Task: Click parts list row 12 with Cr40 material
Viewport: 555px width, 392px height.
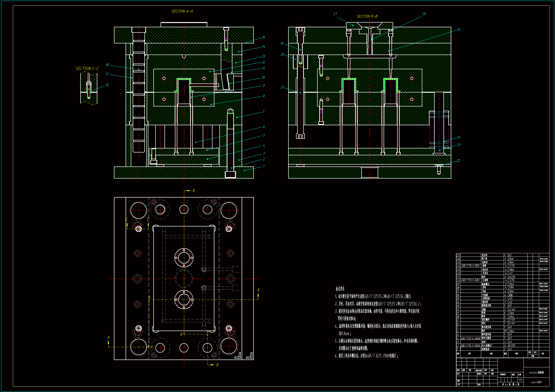Action: (x=512, y=309)
